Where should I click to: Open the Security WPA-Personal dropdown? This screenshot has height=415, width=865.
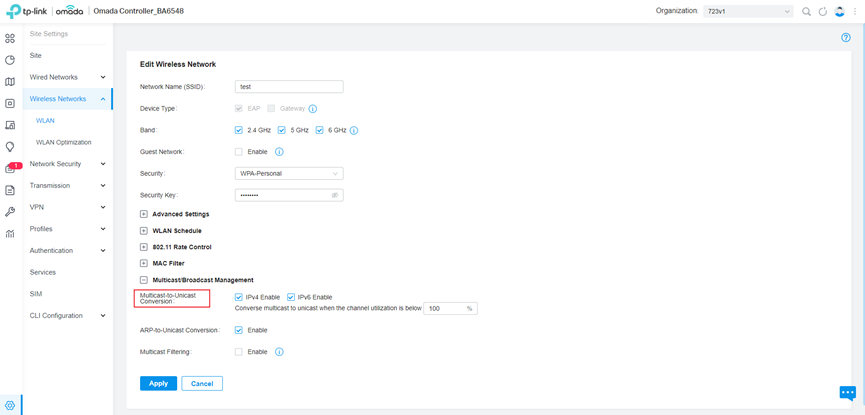[289, 173]
